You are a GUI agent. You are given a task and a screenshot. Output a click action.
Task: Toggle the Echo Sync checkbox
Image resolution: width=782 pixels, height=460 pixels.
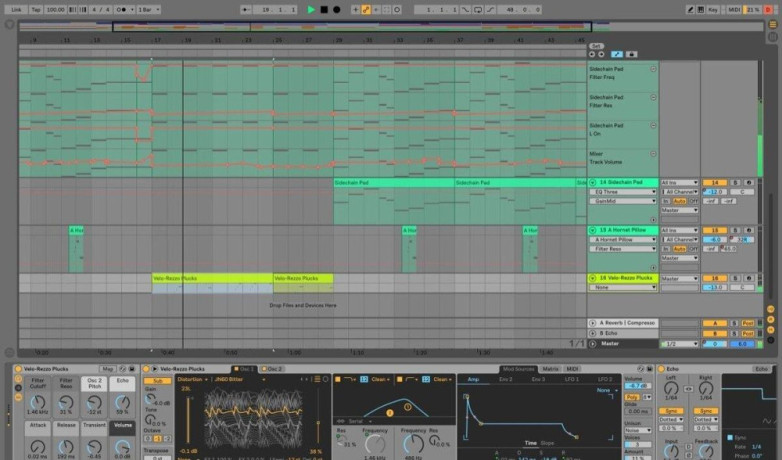pos(730,438)
